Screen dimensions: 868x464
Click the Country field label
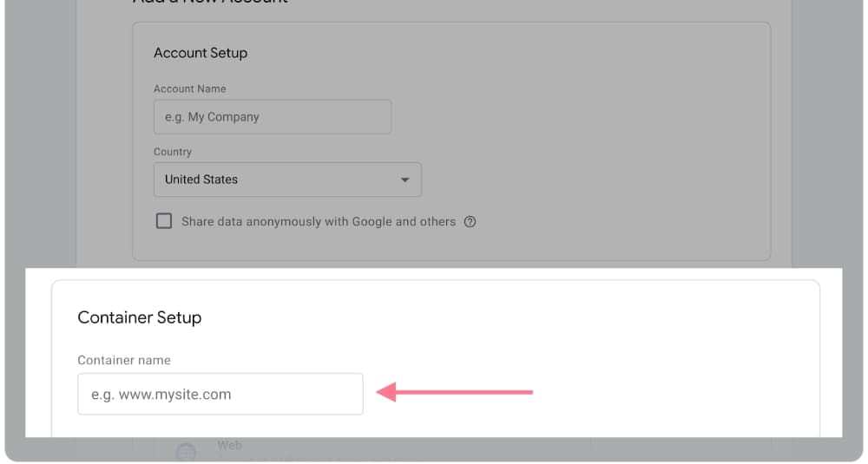pos(173,152)
